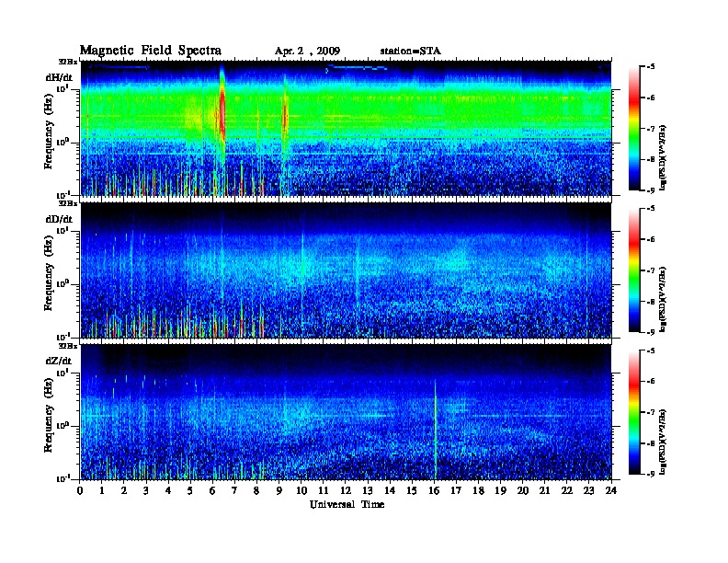Click the dD/dt panel label
This screenshot has width=728, height=563.
[59, 219]
